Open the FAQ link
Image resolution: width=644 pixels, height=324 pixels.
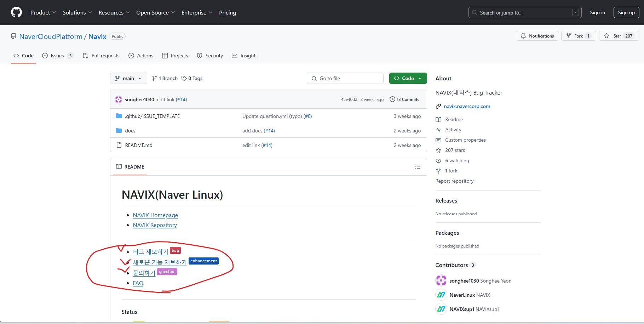138,283
